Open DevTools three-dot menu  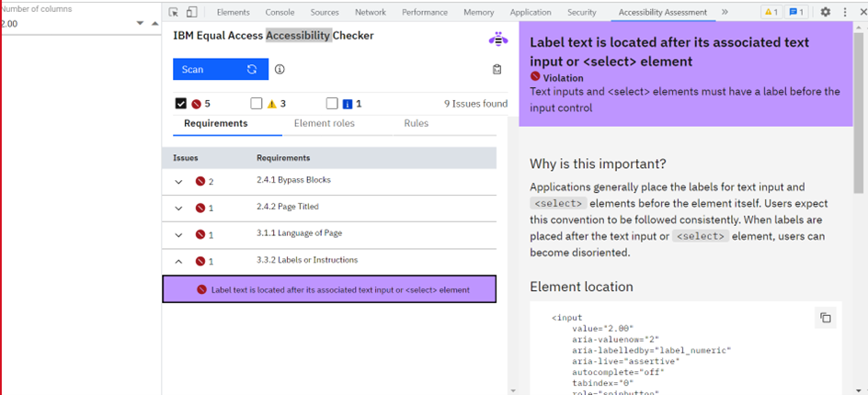click(845, 12)
